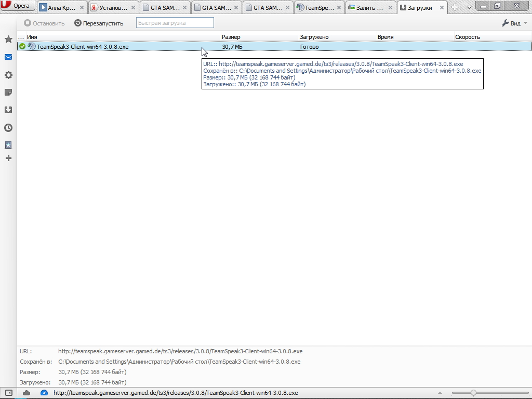Open the Downloads panel icon in sidebar
This screenshot has width=532, height=399.
8,110
